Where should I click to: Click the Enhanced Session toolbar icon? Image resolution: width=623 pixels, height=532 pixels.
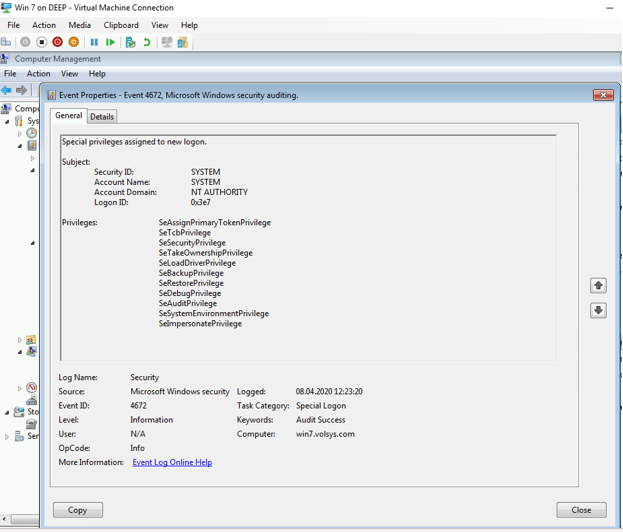(x=167, y=42)
